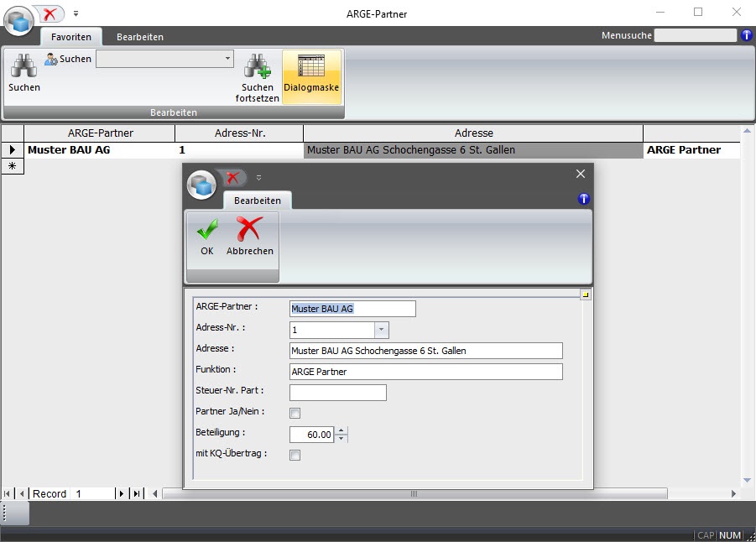Switch to the Bearbeiten ribbon tab

point(140,37)
